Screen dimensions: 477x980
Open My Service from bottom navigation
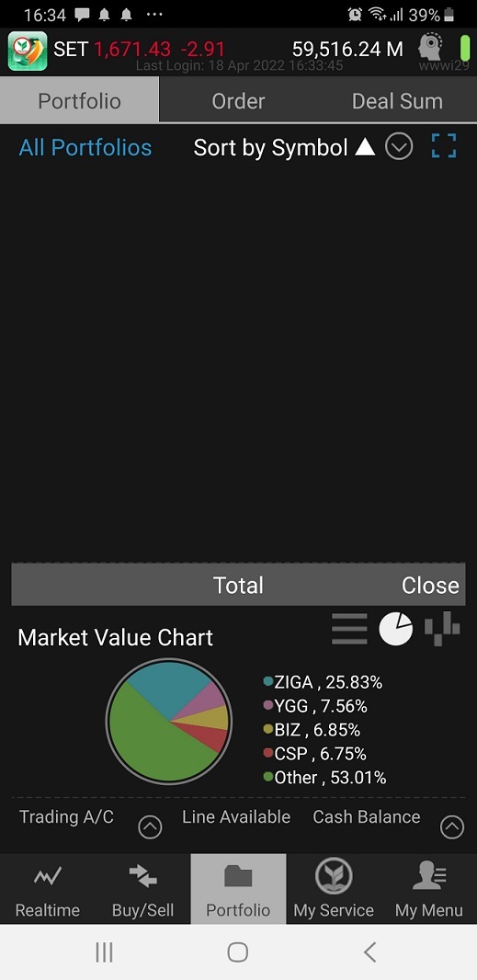pos(334,889)
